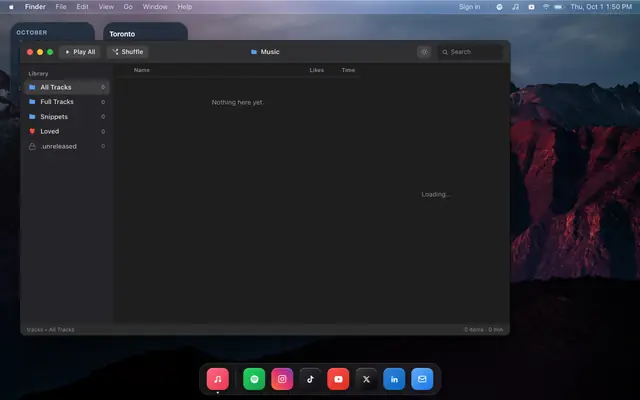Sort by the Name column header
This screenshot has height=400, width=640.
[x=142, y=70]
